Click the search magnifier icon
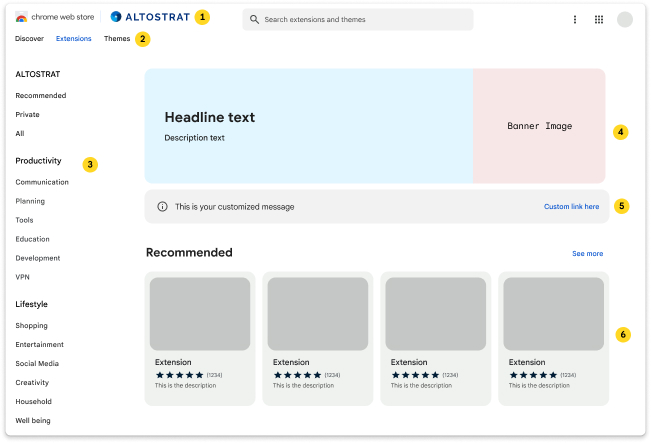The width and height of the screenshot is (651, 443). click(254, 20)
